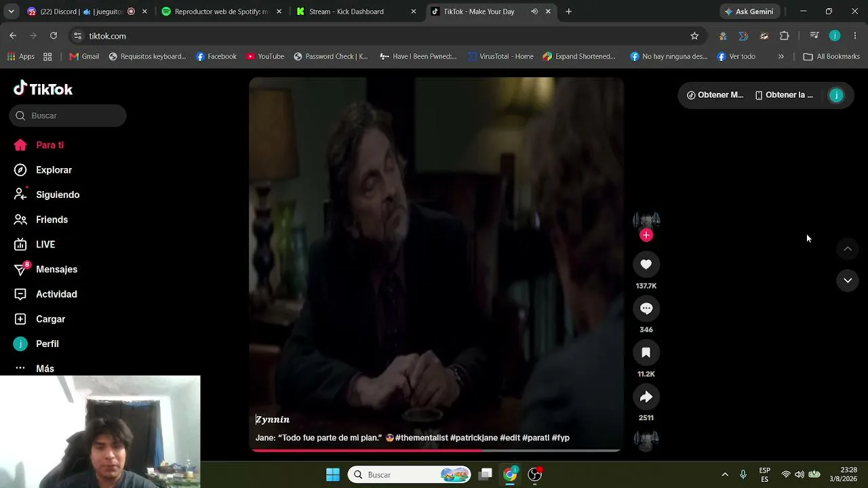Open the comments on this video
Viewport: 868px width, 488px height.
646,308
